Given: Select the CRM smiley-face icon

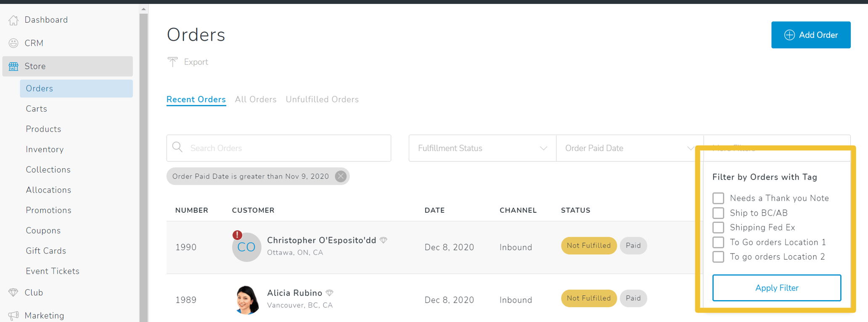Looking at the screenshot, I should (13, 43).
